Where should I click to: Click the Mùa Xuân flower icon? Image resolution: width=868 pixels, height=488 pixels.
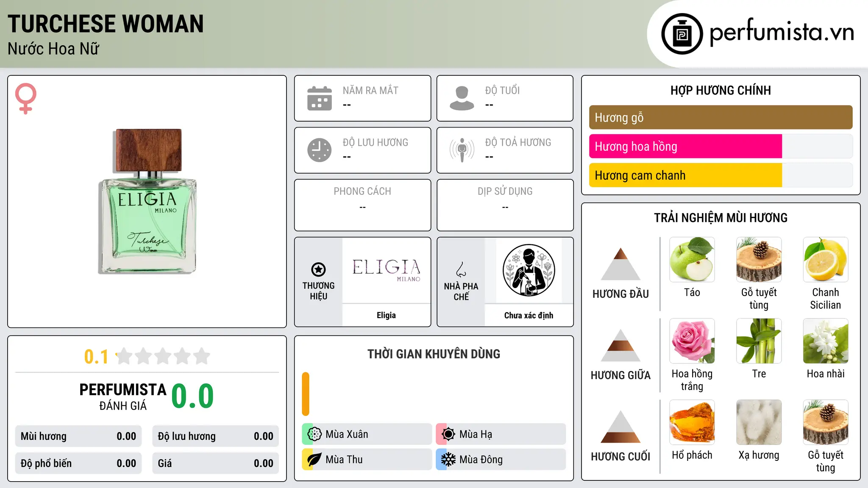click(314, 434)
